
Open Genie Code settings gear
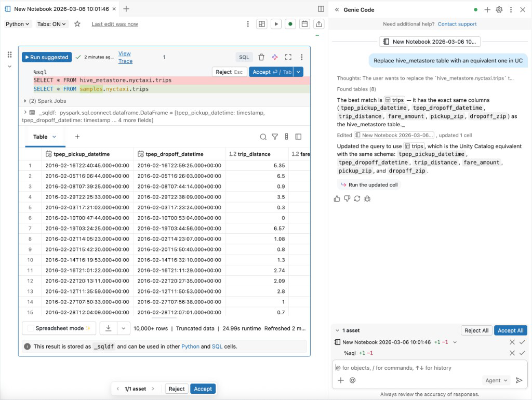tap(499, 9)
